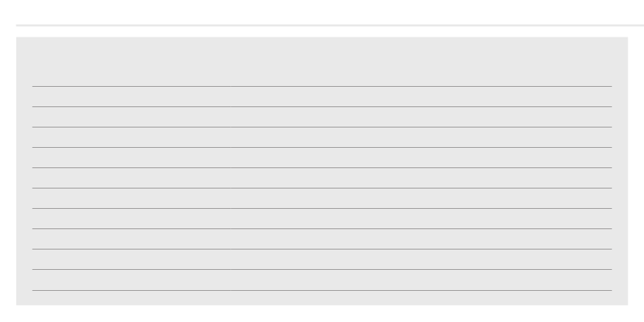Select first empty row's left column cell

132,96
